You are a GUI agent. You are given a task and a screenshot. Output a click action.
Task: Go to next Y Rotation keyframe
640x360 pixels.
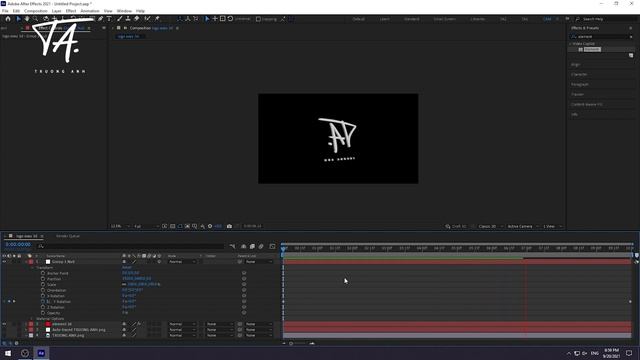pyautogui.click(x=14, y=302)
